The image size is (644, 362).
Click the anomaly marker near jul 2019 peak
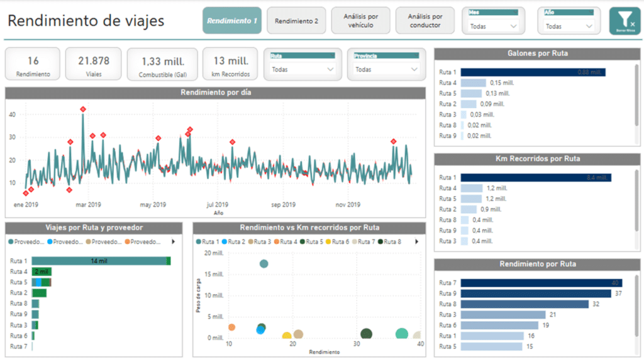coord(233,142)
